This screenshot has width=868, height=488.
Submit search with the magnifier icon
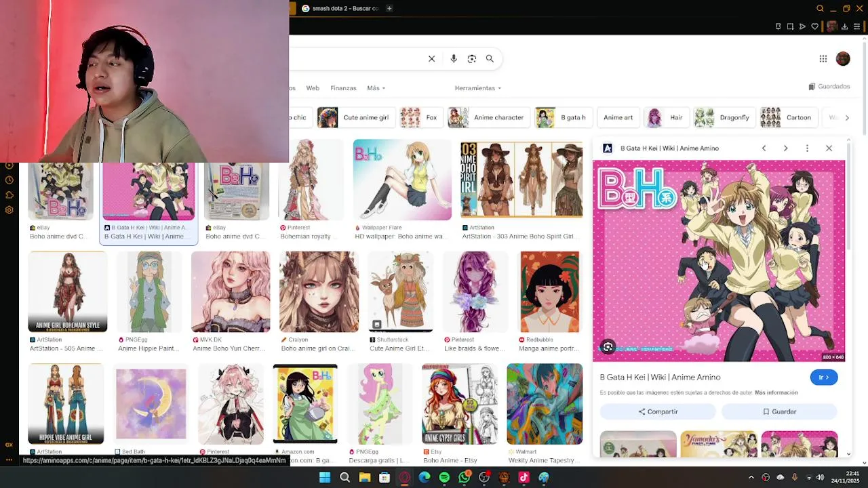(490, 59)
